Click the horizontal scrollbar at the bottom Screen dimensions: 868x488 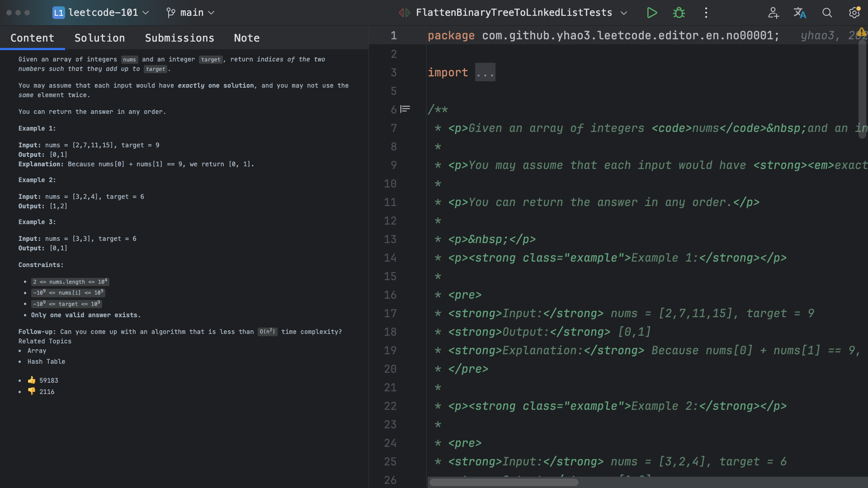click(504, 482)
